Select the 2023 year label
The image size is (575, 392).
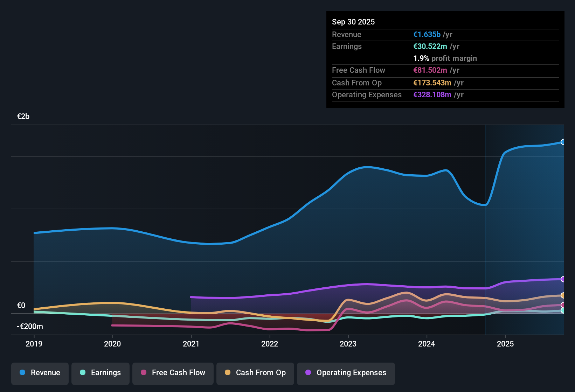point(348,344)
